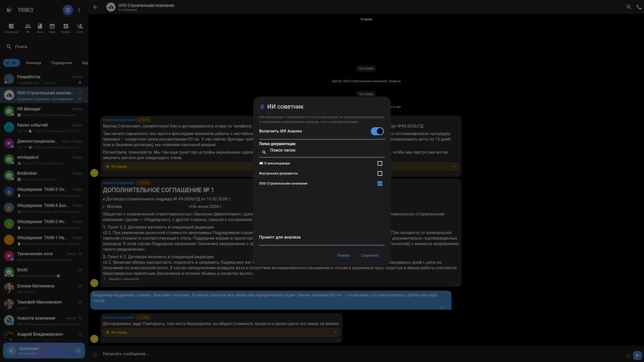
Task: Open the HR Manager chat
Action: point(44,112)
